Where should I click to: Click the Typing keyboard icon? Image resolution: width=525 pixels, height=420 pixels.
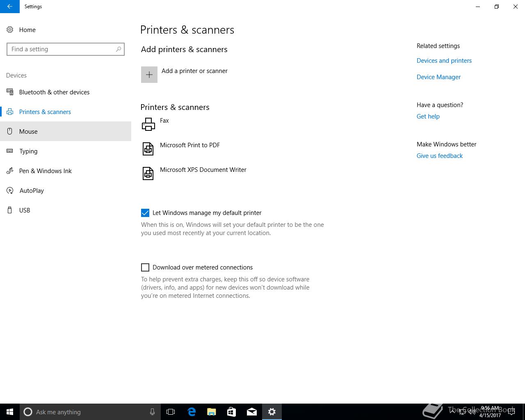point(10,151)
